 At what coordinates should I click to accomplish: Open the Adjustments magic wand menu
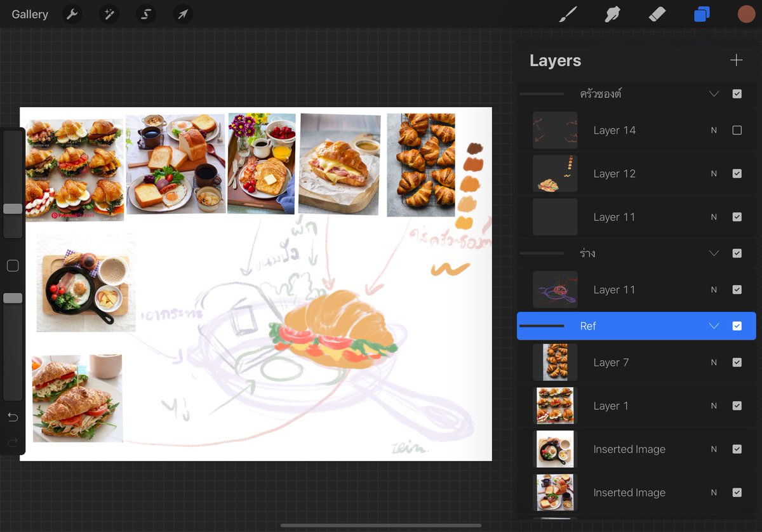(109, 14)
